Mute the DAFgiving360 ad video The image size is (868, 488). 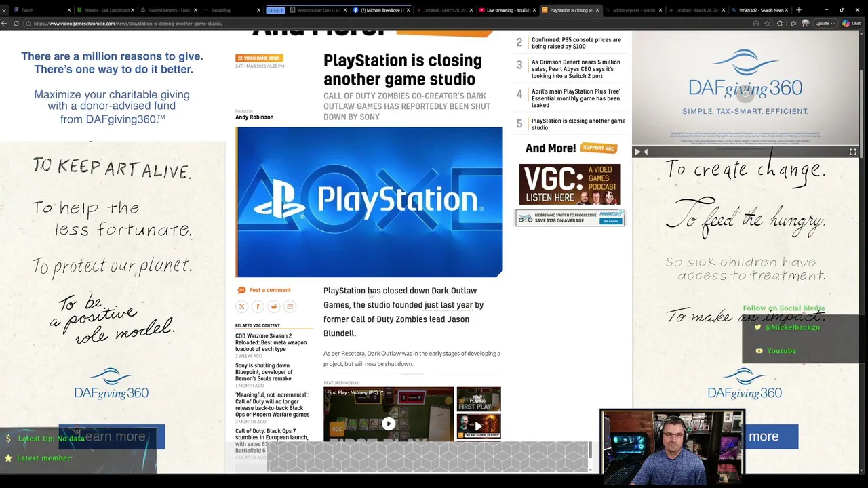pos(646,152)
